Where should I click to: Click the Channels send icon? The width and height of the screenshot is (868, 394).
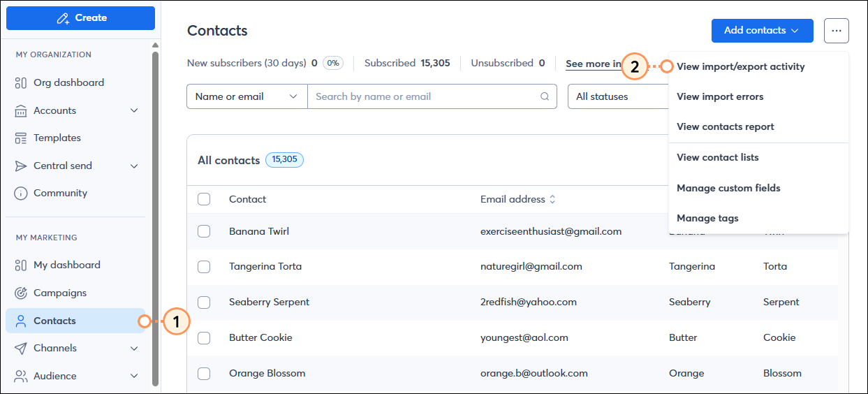[21, 348]
